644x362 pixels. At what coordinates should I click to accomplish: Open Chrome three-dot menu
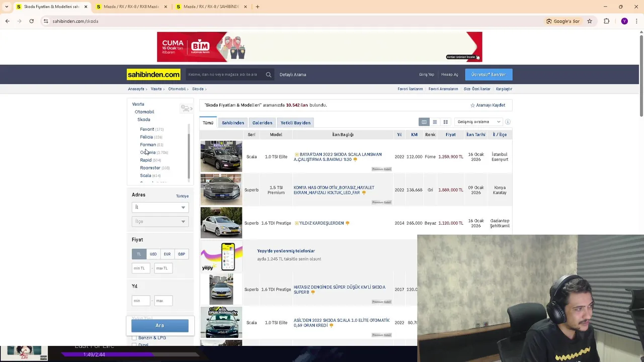pyautogui.click(x=636, y=21)
